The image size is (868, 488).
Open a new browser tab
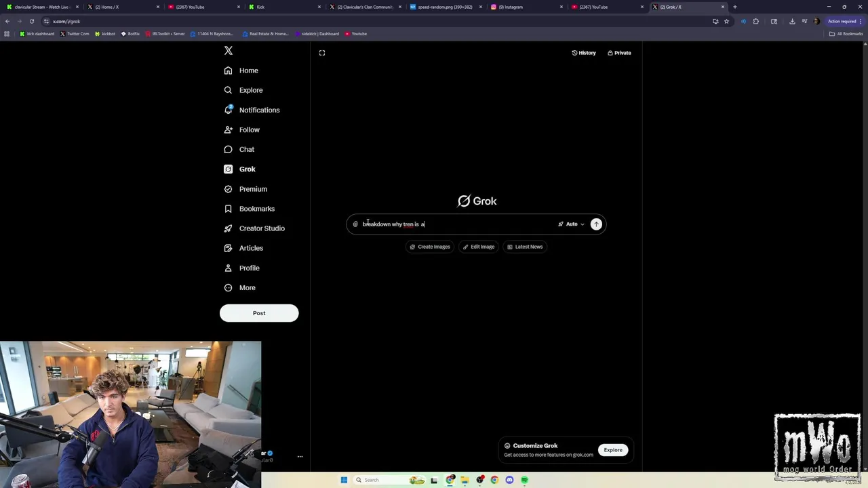(735, 7)
